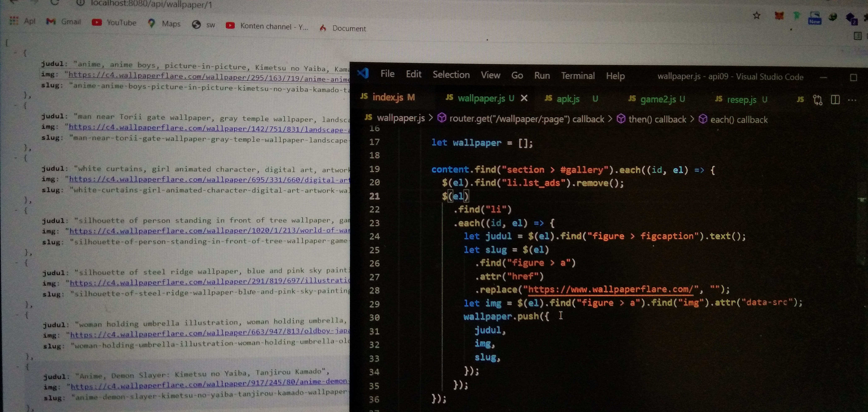Open the MetaMask fox extension
Screen dimensions: 868x412
point(779,16)
